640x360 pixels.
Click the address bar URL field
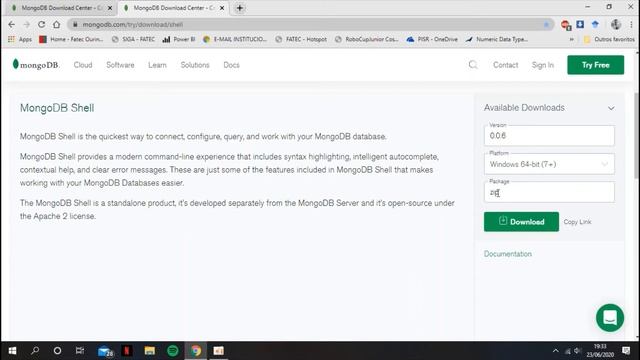coord(310,24)
